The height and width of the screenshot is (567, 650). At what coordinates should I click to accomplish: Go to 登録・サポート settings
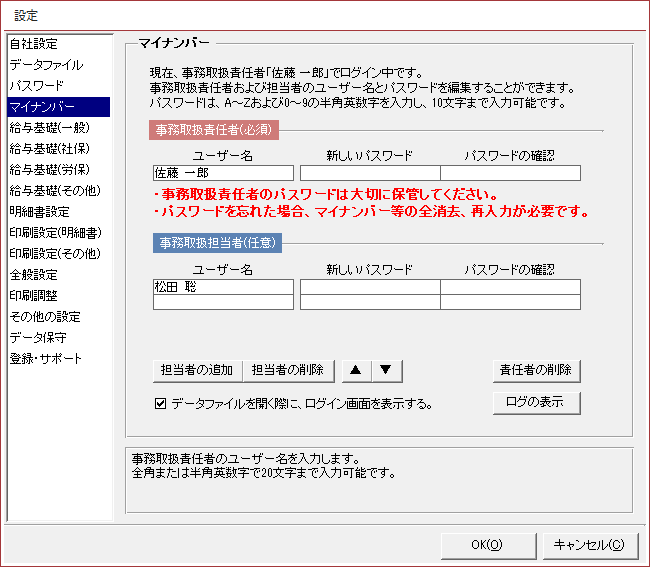click(45, 359)
